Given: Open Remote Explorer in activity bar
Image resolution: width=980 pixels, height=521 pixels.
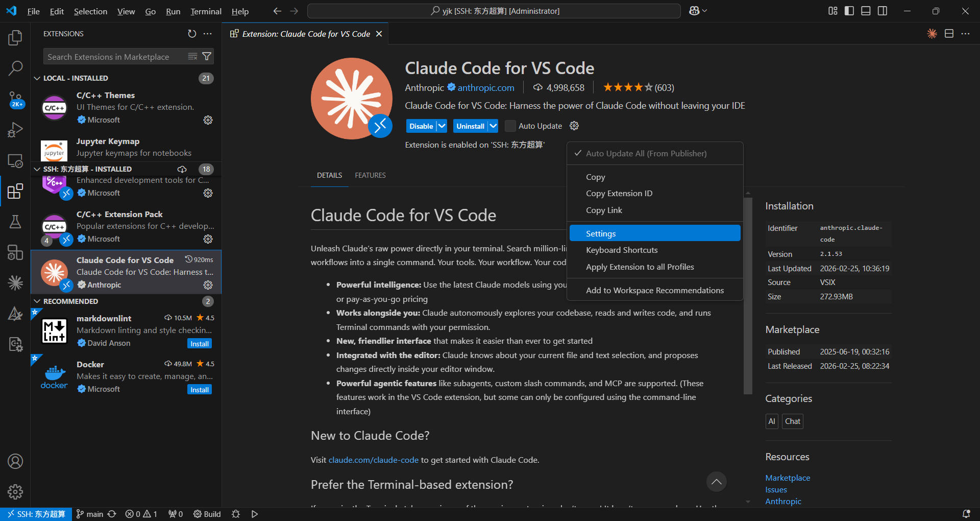Looking at the screenshot, I should tap(15, 161).
